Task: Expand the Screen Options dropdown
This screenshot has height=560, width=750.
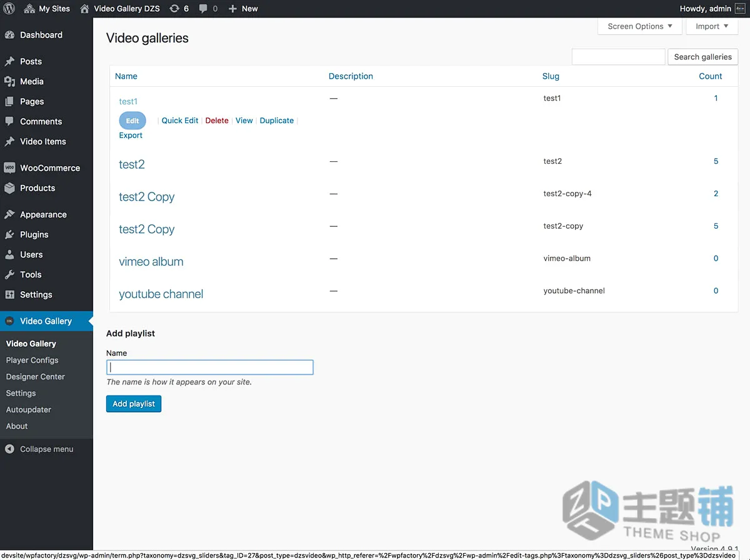Action: (x=640, y=26)
